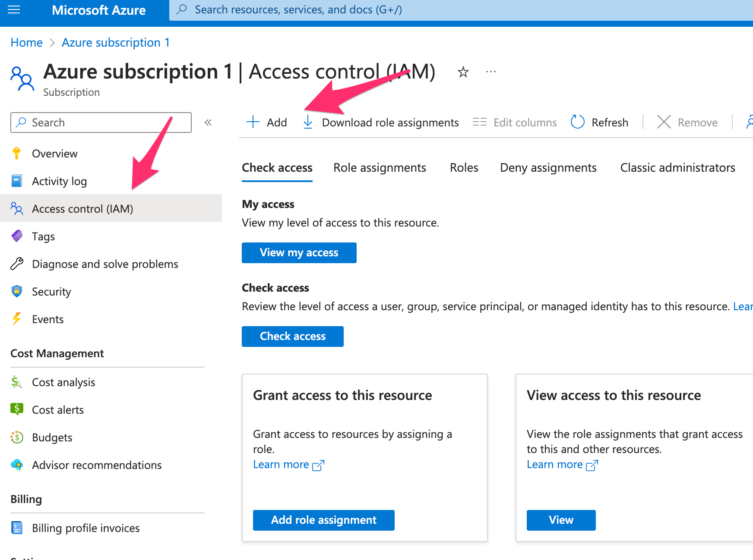Open Security in the sidebar
The height and width of the screenshot is (560, 753).
tap(111, 291)
